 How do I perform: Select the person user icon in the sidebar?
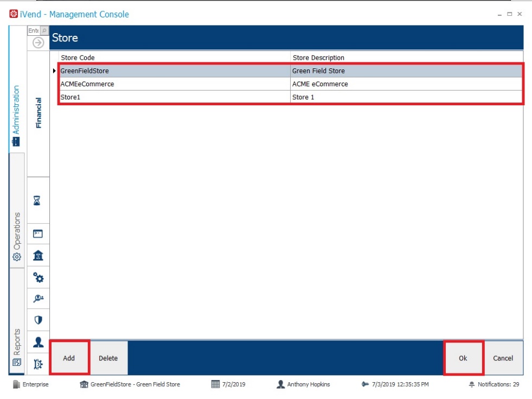pyautogui.click(x=38, y=342)
